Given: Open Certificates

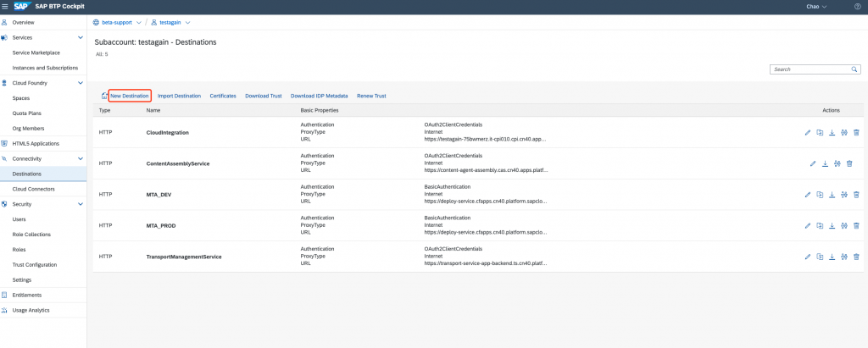Looking at the screenshot, I should pos(223,96).
